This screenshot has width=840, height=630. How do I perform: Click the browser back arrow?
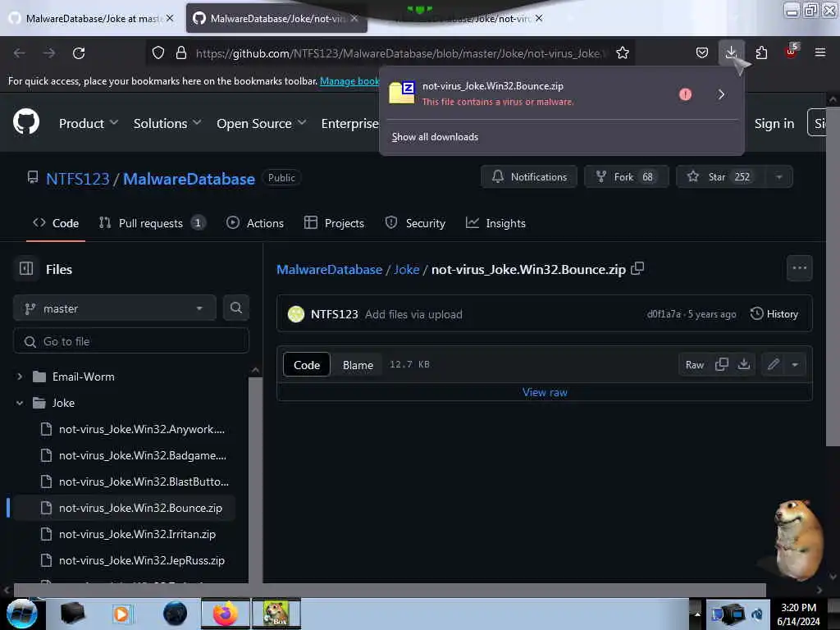pyautogui.click(x=20, y=53)
